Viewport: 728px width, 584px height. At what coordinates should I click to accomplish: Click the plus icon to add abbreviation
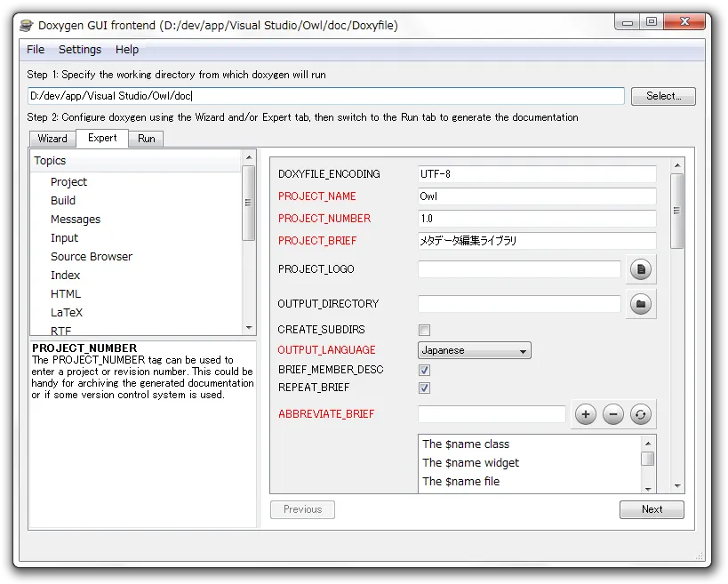585,414
